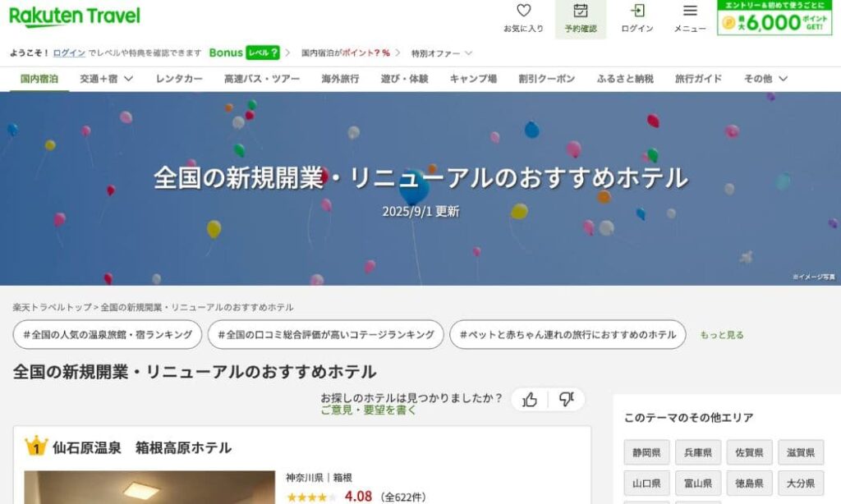Select the 静岡県 area button
The width and height of the screenshot is (841, 504).
[x=646, y=452]
